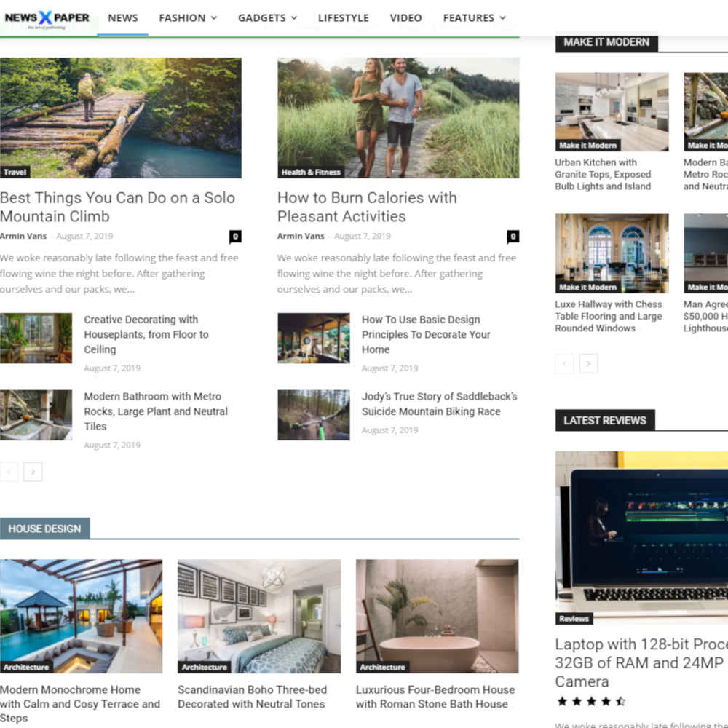Click the Scandinavian Boho bedroom thumbnail
Image resolution: width=728 pixels, height=728 pixels.
(259, 616)
